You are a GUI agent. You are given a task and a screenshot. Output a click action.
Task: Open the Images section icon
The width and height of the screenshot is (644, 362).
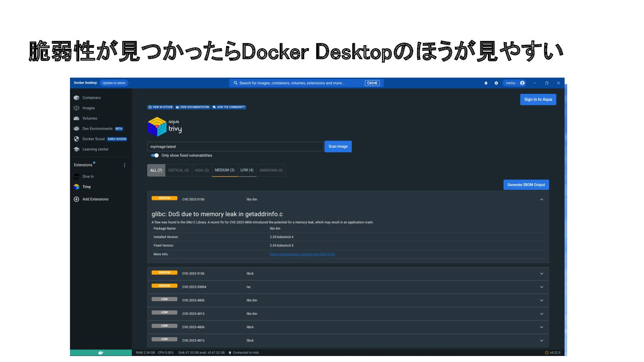pos(76,108)
